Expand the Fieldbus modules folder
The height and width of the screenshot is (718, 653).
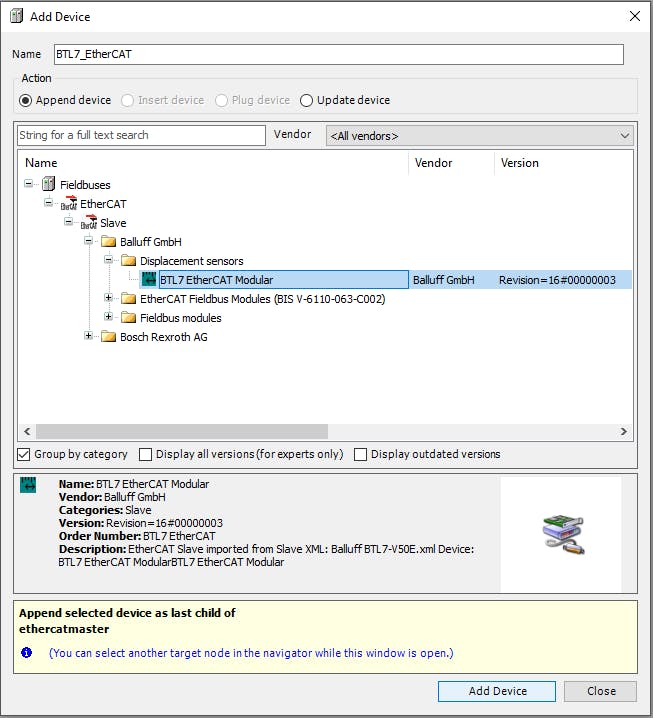(x=109, y=316)
